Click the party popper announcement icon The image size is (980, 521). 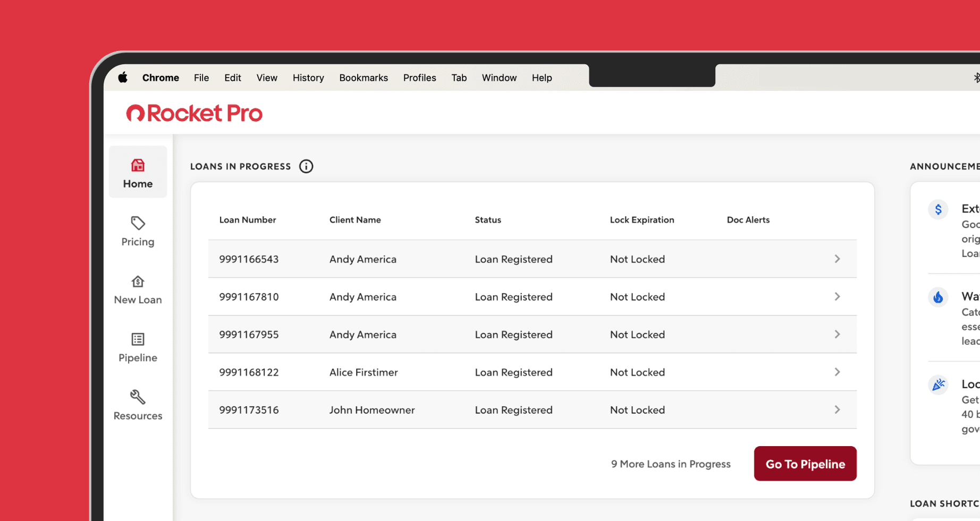pyautogui.click(x=938, y=385)
